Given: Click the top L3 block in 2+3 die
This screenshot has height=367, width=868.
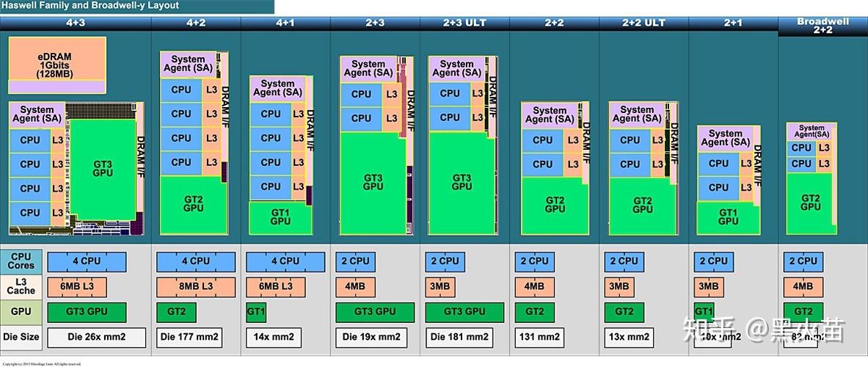Looking at the screenshot, I should point(392,95).
